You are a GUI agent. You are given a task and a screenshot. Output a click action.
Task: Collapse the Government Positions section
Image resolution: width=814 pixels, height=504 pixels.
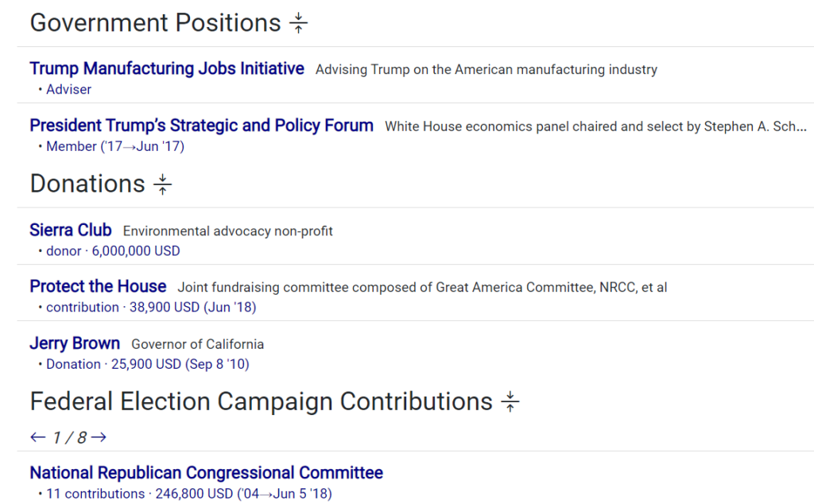click(298, 24)
